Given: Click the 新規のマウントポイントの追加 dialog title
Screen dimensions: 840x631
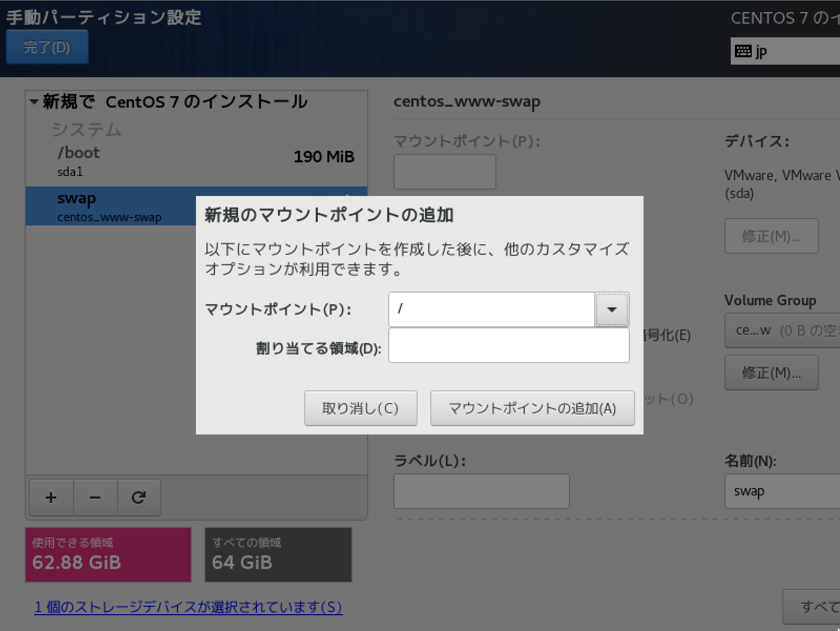Looking at the screenshot, I should pos(329,215).
